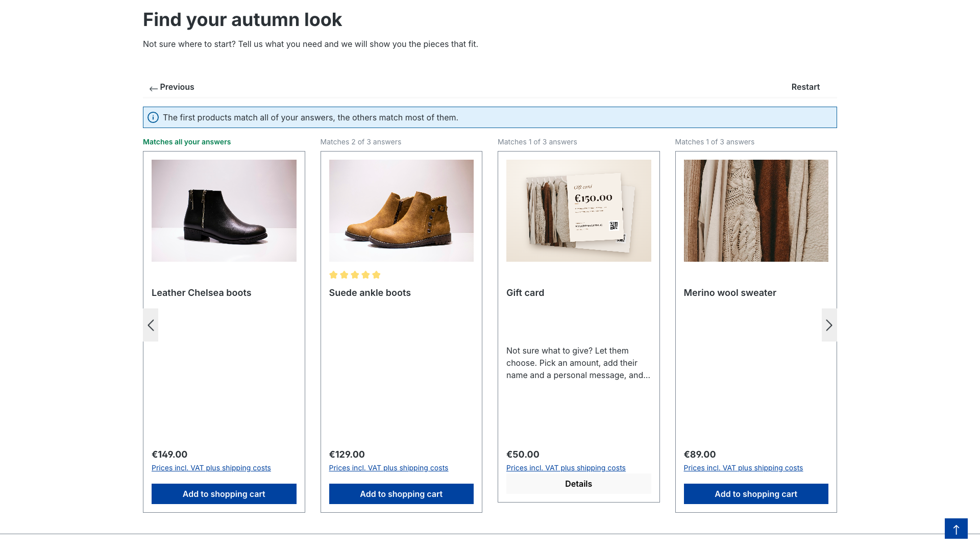Click the 'Matches all your answers' label

(x=187, y=142)
